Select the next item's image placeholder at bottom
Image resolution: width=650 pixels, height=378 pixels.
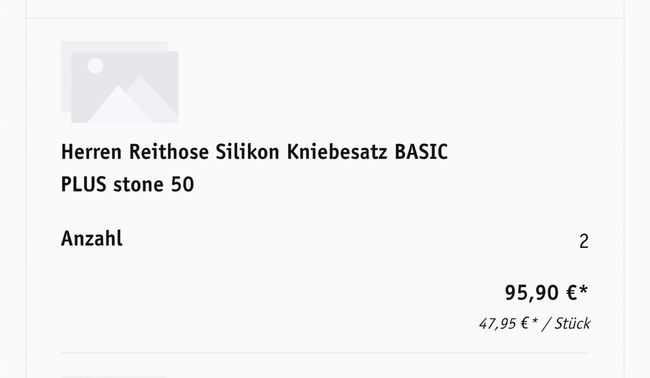point(114,377)
